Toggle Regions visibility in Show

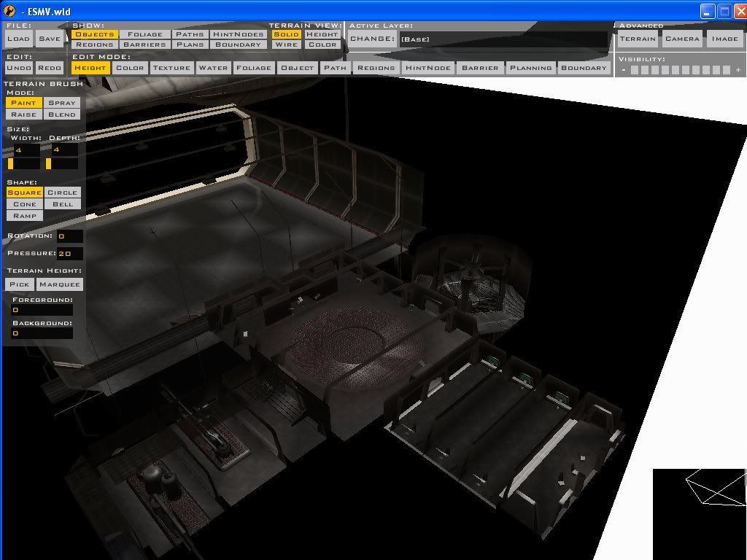pyautogui.click(x=94, y=44)
